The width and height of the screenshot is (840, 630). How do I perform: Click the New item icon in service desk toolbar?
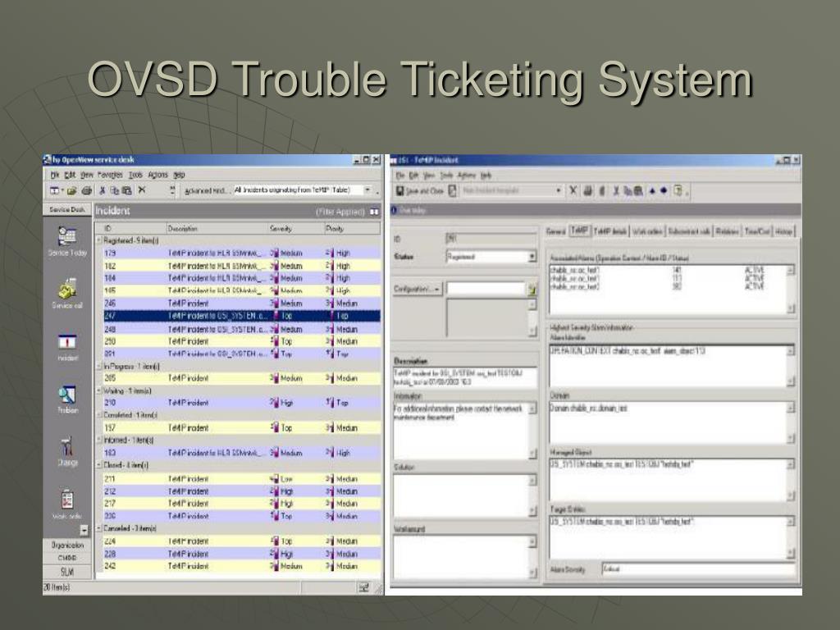point(55,190)
